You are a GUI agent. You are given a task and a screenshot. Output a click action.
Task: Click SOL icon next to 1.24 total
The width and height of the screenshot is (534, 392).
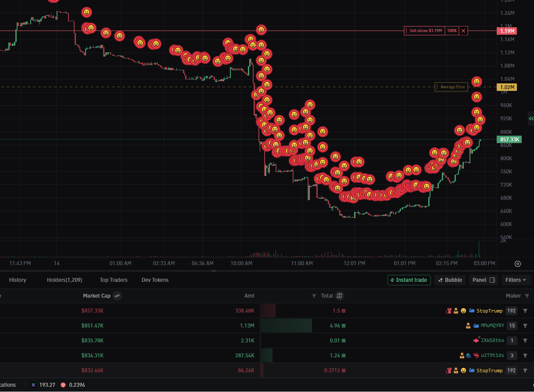click(x=344, y=356)
